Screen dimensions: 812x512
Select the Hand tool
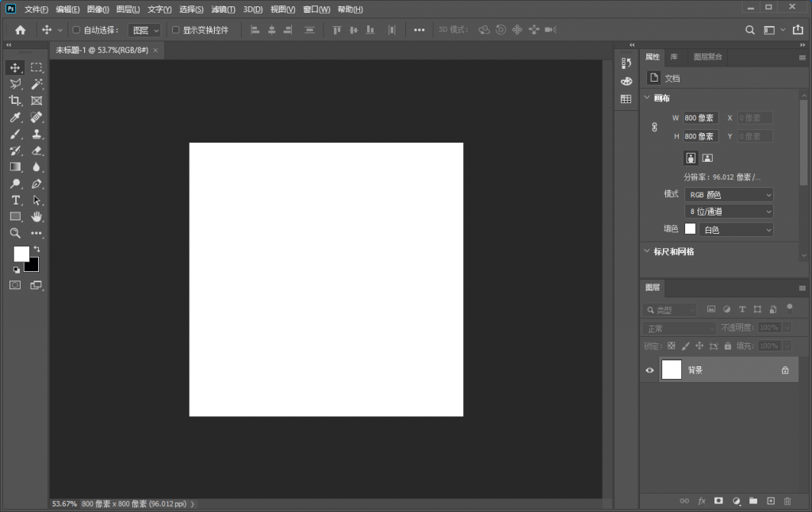(x=36, y=216)
